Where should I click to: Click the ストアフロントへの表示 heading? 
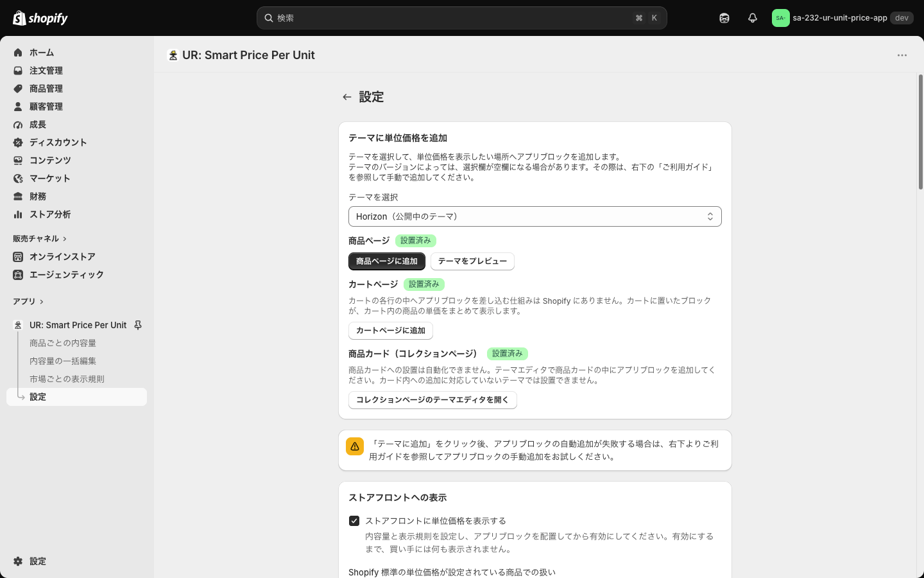tap(398, 498)
